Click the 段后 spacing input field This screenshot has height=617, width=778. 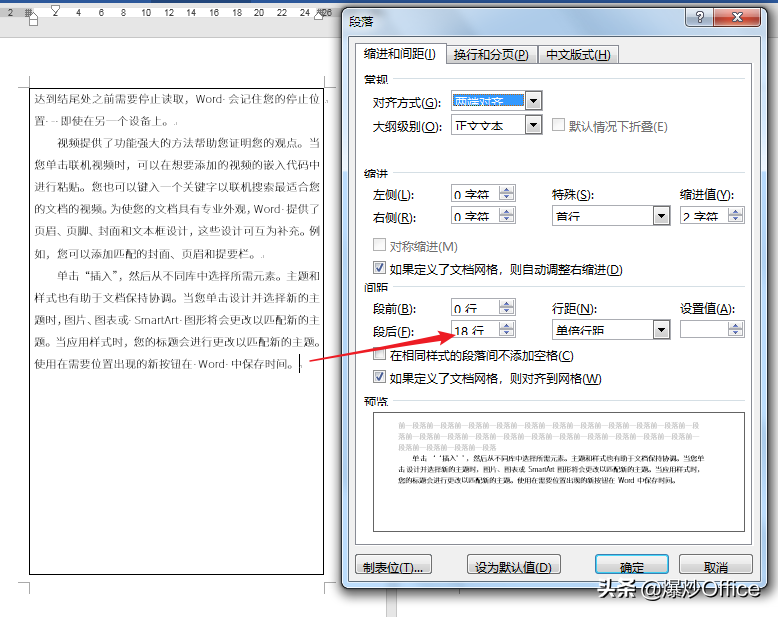(x=475, y=330)
